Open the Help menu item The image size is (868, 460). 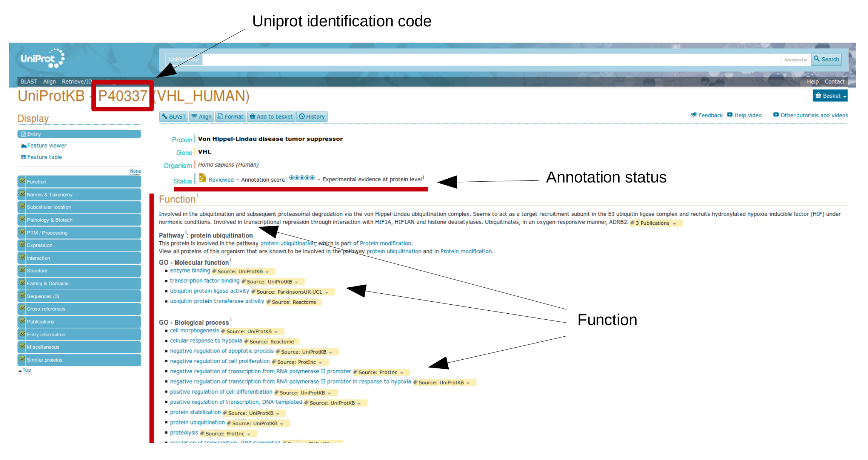pyautogui.click(x=813, y=81)
